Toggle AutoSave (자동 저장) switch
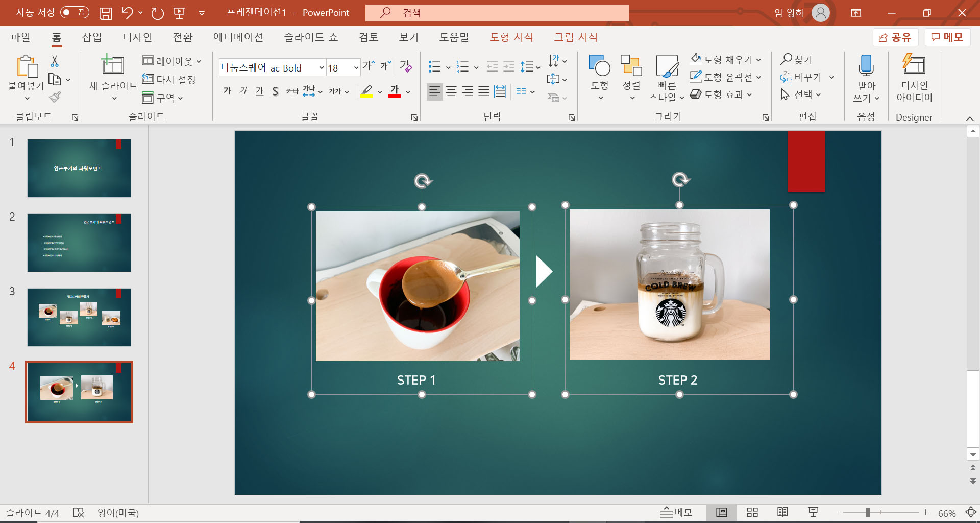Image resolution: width=980 pixels, height=523 pixels. pos(75,12)
